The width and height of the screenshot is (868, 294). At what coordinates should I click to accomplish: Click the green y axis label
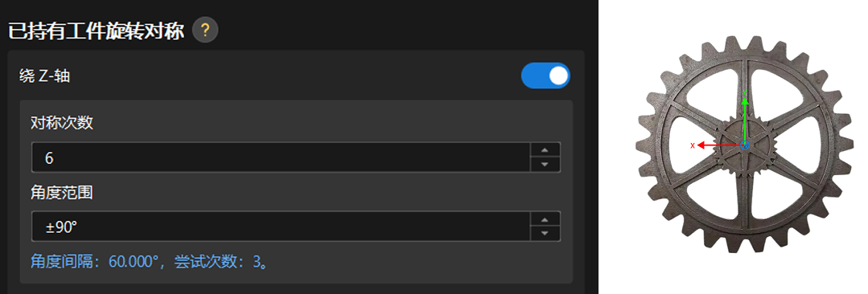pyautogui.click(x=745, y=92)
